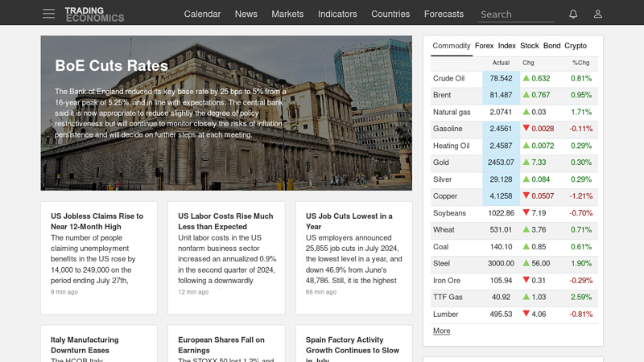Click the Brent price 81.487
The image size is (644, 362).
(501, 95)
